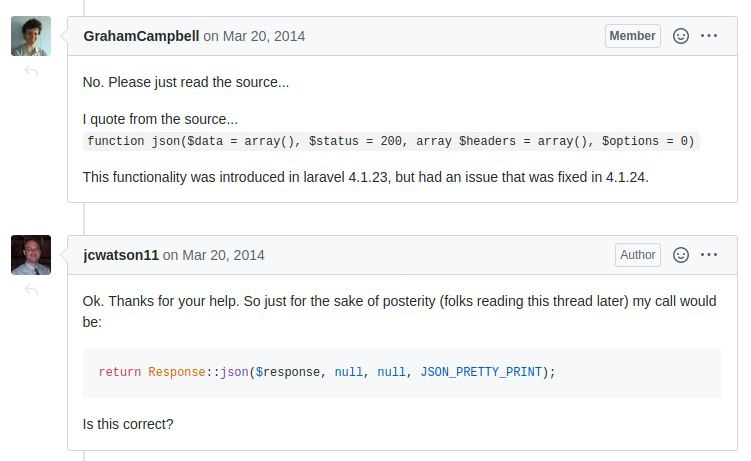Screen dimensions: 751x461
Task: Visit GrahamCampbell's username link
Action: click(x=141, y=36)
